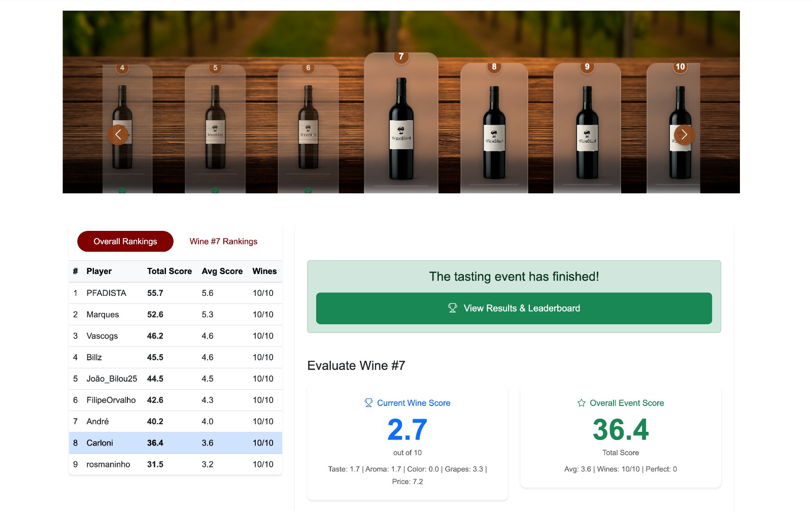This screenshot has width=812, height=511.
Task: Click the trophy icon inside View Results button
Action: tap(451, 308)
